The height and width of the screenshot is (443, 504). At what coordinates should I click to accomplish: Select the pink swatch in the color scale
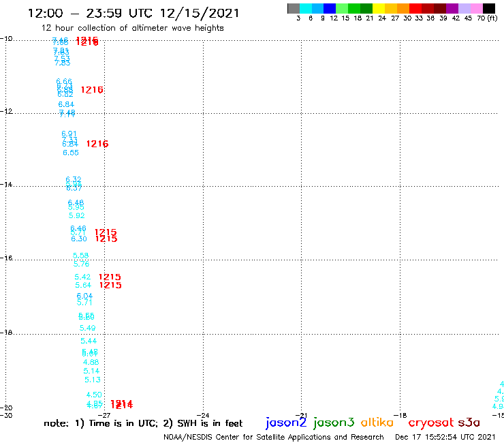click(476, 8)
